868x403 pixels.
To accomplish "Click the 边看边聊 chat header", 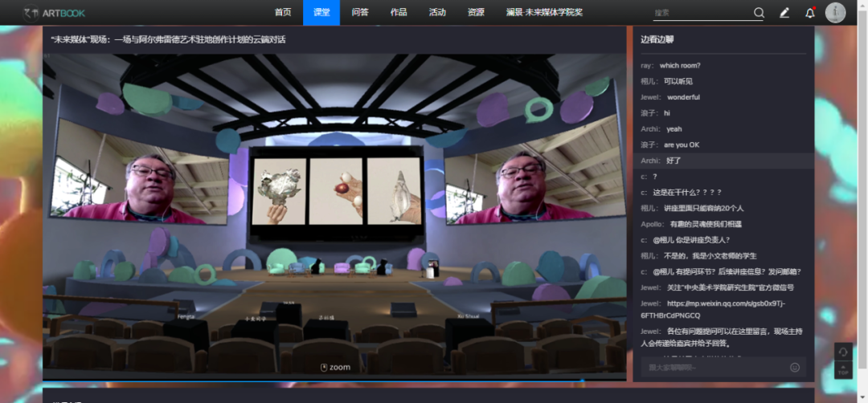I will (657, 40).
